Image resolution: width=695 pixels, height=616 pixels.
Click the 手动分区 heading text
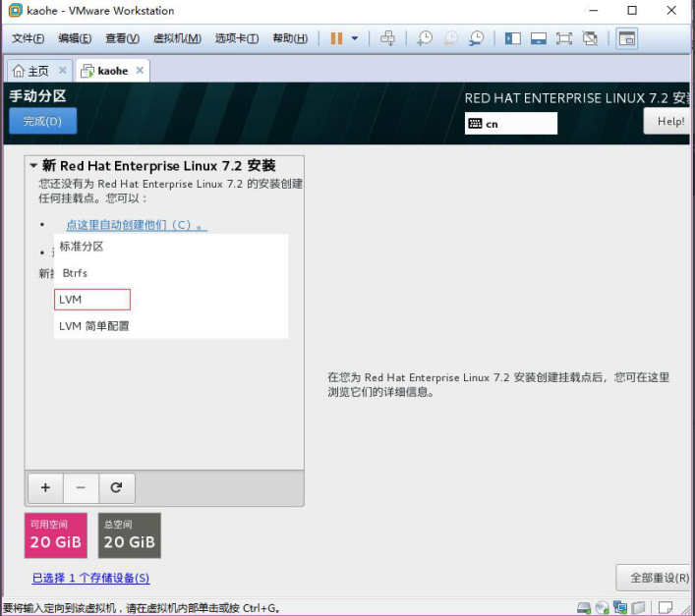point(37,95)
